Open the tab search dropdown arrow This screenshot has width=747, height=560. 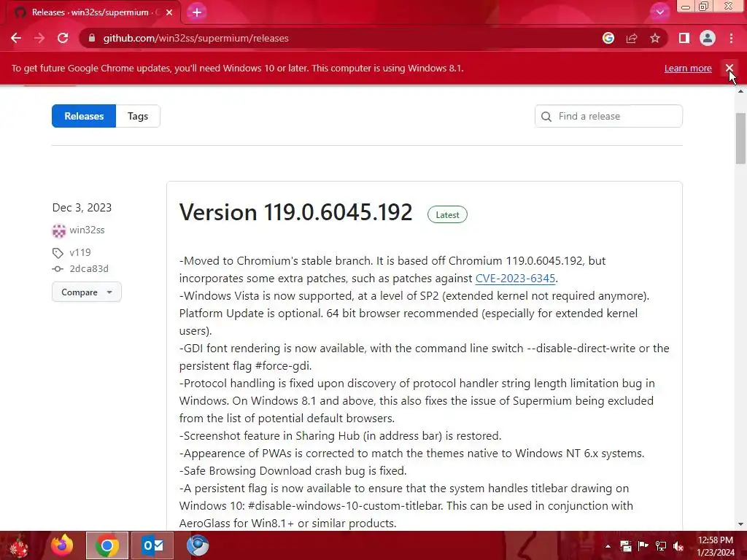point(659,12)
